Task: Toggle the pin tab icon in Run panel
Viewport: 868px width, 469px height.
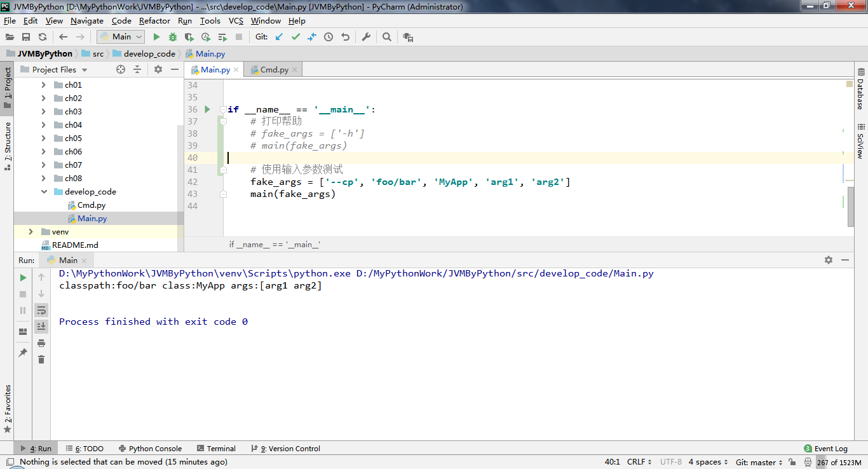Action: click(x=23, y=352)
